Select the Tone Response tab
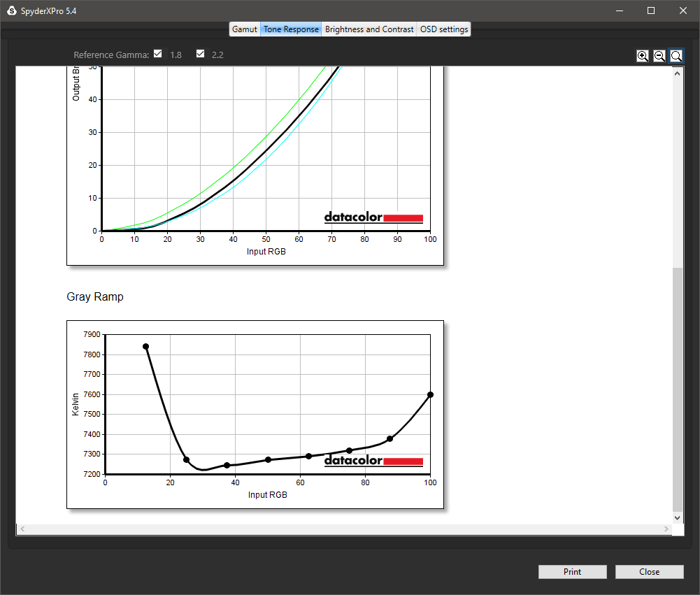Screen dimensions: 700x595 click(x=291, y=29)
